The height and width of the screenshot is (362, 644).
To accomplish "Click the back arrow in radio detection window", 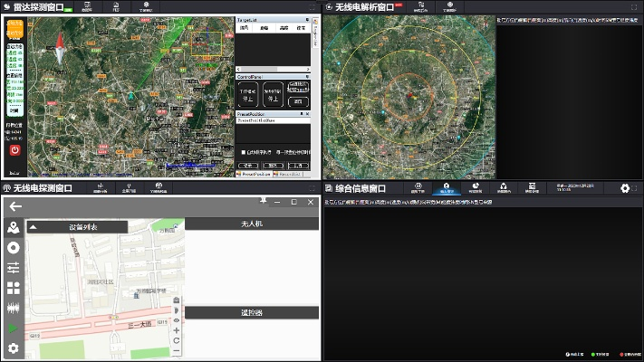I will pos(14,206).
